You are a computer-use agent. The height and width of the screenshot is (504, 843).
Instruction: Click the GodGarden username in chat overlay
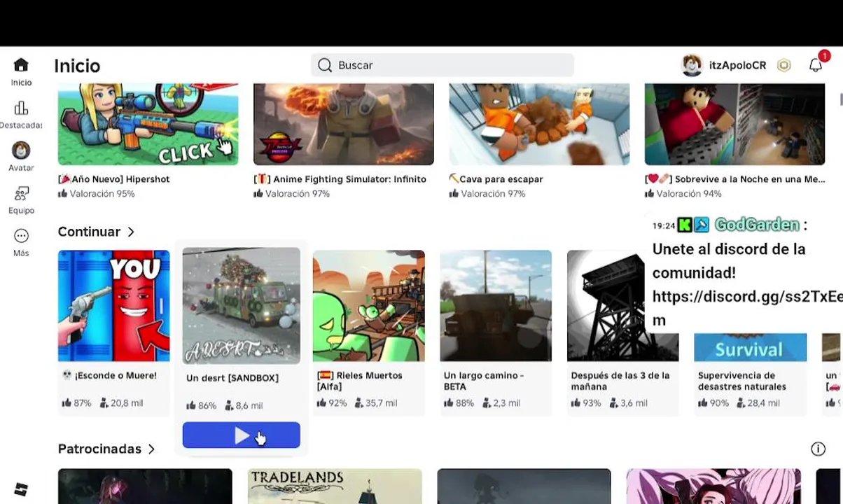pyautogui.click(x=757, y=225)
